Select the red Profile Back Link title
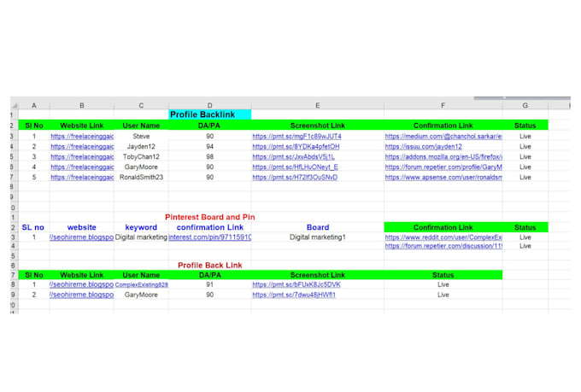The height and width of the screenshot is (392, 581). [x=209, y=266]
